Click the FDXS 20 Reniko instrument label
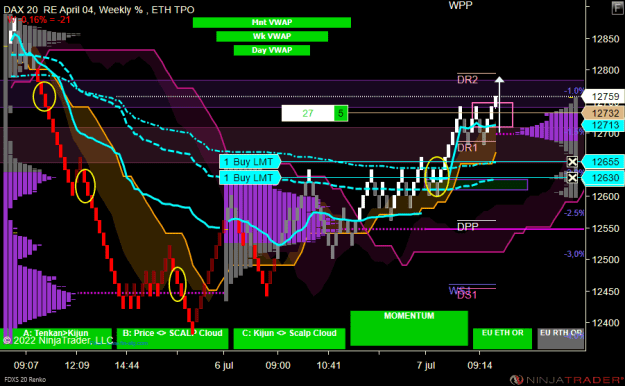Viewport: 625px width, 386px height. (25, 380)
